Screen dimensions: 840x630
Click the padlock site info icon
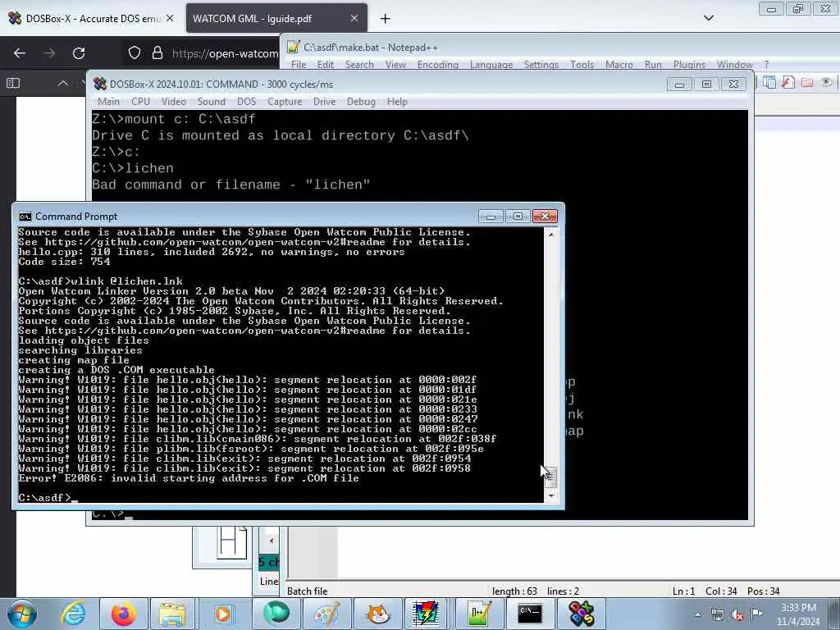click(x=157, y=53)
